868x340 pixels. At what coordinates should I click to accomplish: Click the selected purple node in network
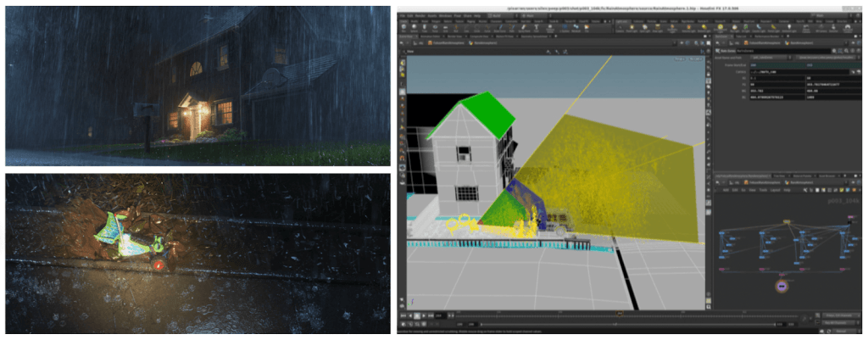(x=781, y=287)
